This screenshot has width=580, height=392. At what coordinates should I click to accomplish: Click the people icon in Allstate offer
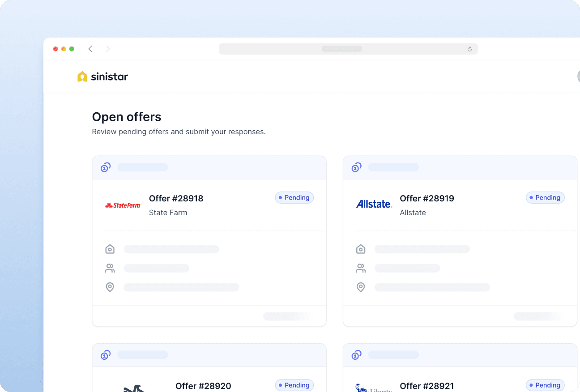coord(361,268)
